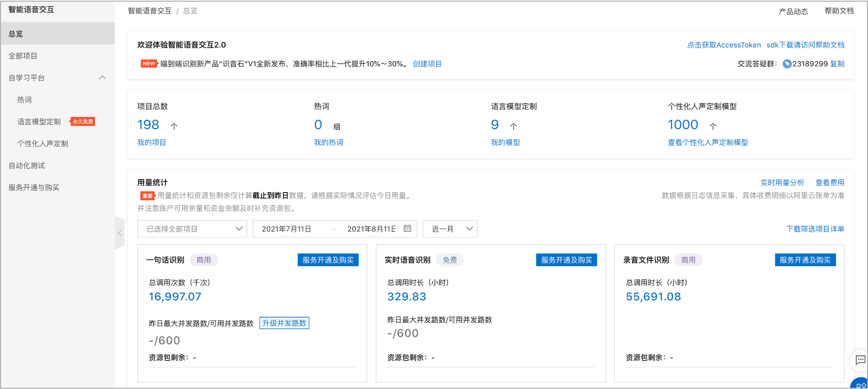This screenshot has width=868, height=389.
Task: Click 产品动态 in the top bar
Action: (794, 12)
